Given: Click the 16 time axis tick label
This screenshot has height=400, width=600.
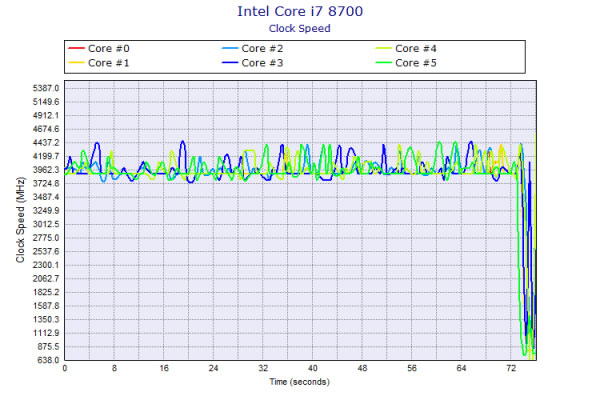Looking at the screenshot, I should point(164,368).
